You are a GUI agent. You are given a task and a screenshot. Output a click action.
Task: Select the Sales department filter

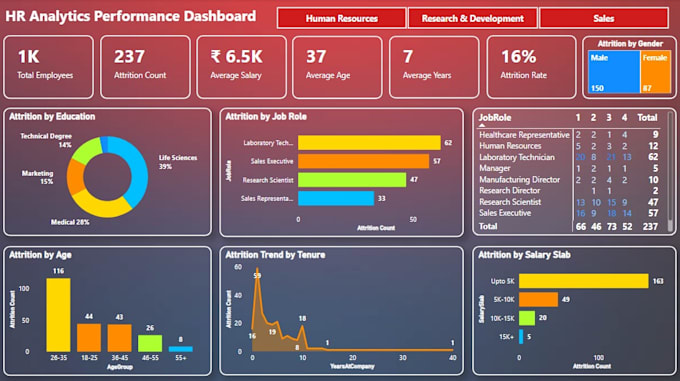(604, 18)
